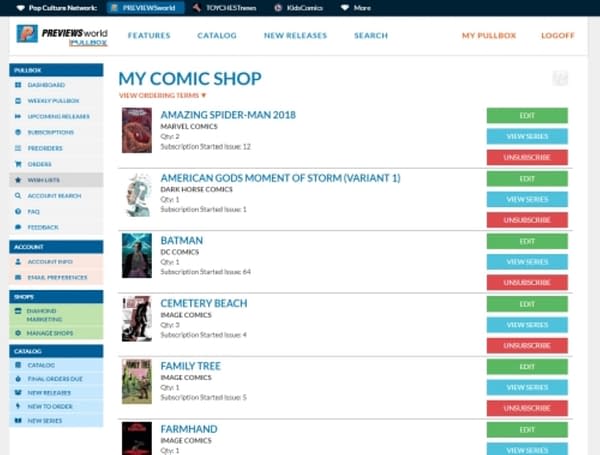Click the Catalog book icon in sidebar
Viewport: 600px width, 455px height.
[18, 365]
